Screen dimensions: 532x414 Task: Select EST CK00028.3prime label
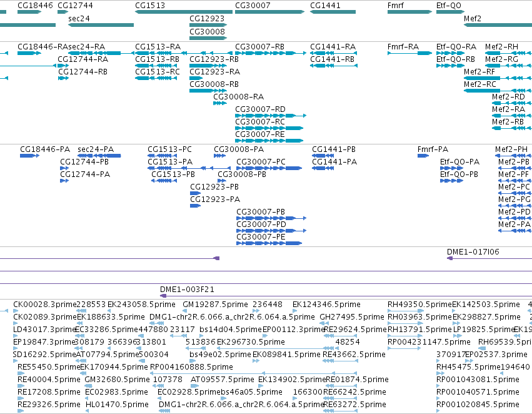point(45,305)
